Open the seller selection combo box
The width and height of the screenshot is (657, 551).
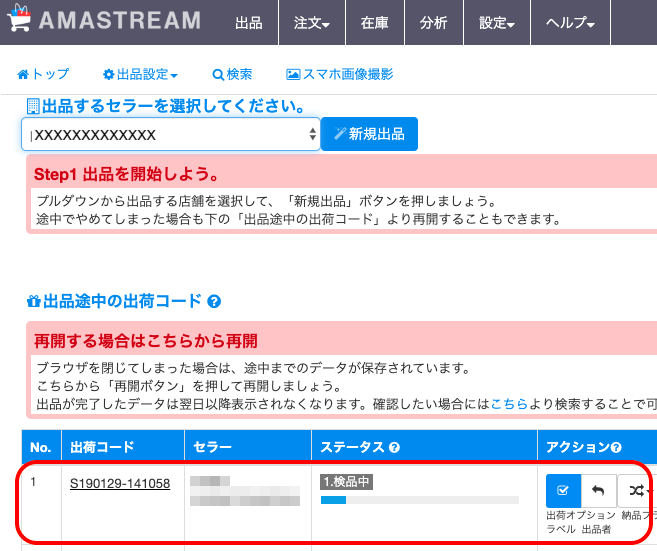[171, 134]
